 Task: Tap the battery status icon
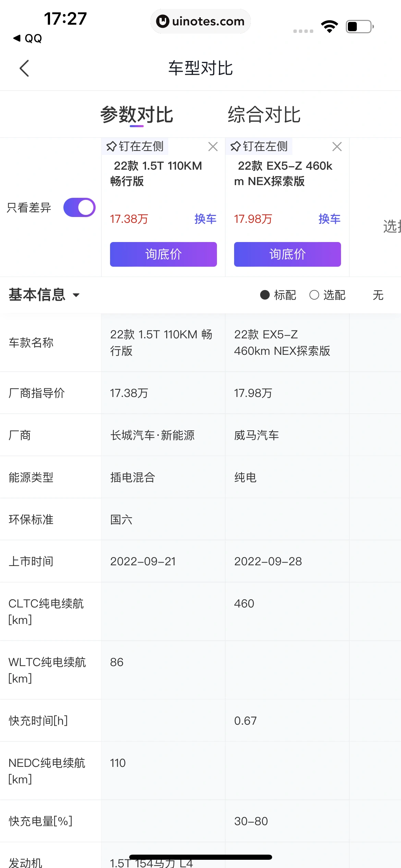[x=360, y=26]
